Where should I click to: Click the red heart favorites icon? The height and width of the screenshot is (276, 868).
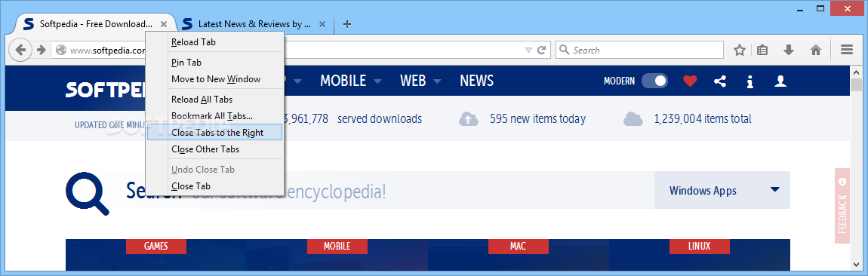tap(690, 81)
